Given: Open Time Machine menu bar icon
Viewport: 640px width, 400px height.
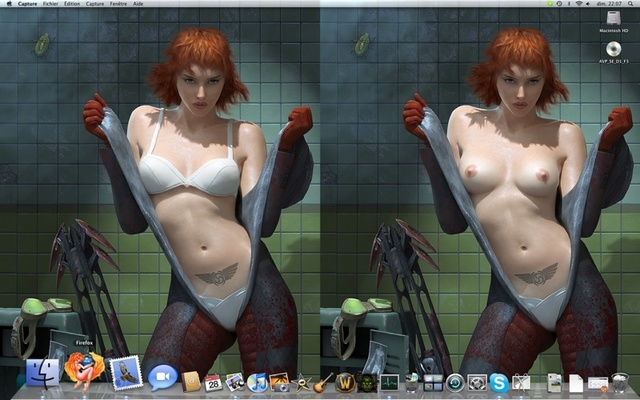Looking at the screenshot, I should coord(559,4).
